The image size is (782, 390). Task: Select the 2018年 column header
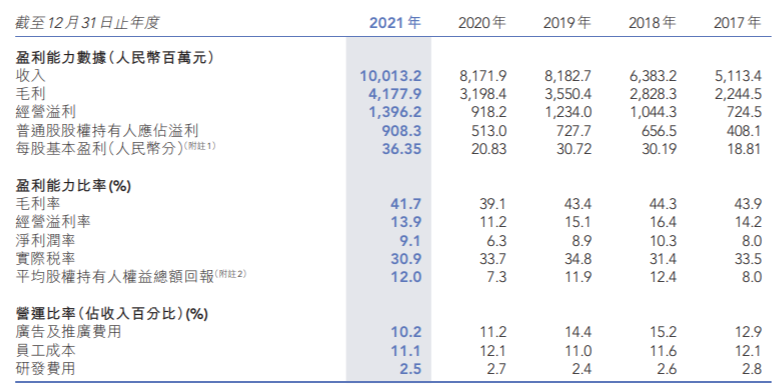[652, 23]
